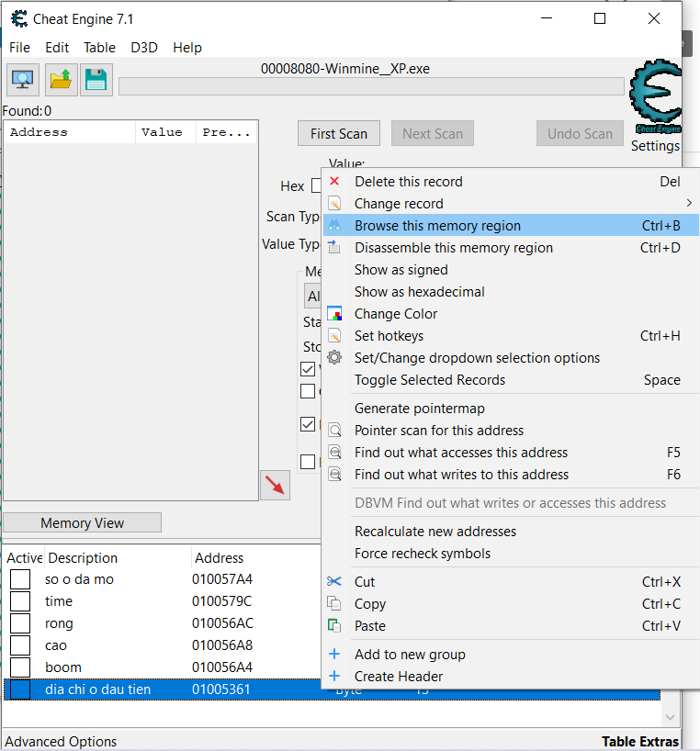
Task: Click the Pointer scan magnifier icon
Action: (334, 430)
